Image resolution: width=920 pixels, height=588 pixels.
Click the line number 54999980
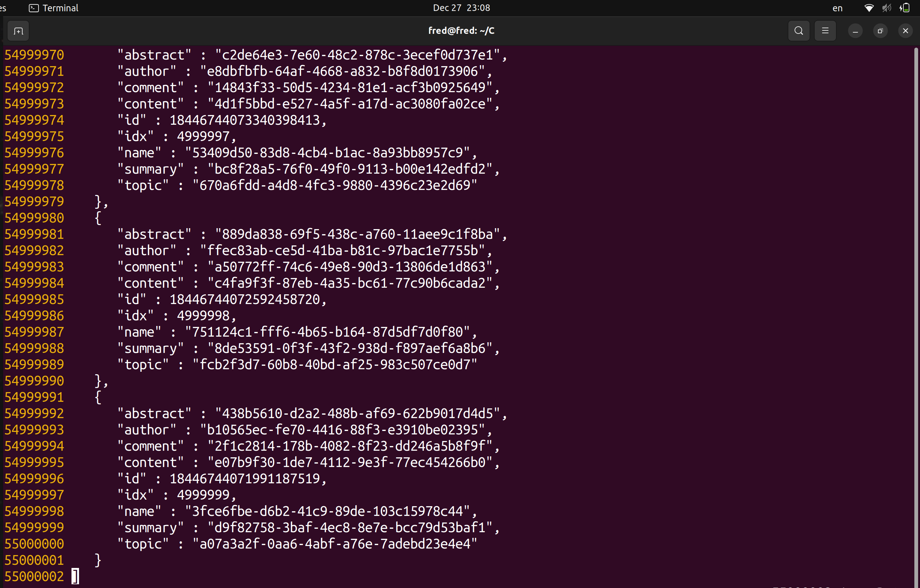pyautogui.click(x=34, y=218)
